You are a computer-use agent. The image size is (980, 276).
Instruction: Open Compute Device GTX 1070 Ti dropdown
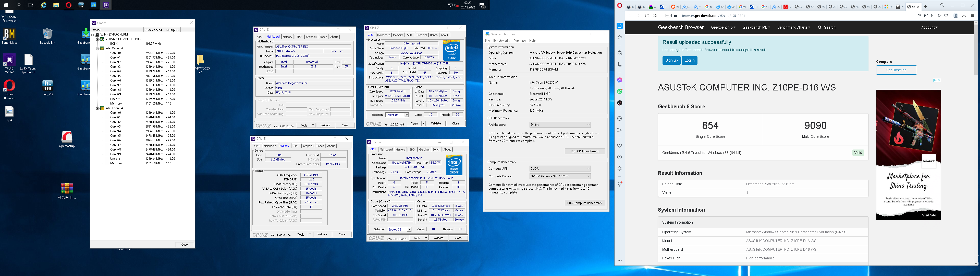[x=560, y=176]
